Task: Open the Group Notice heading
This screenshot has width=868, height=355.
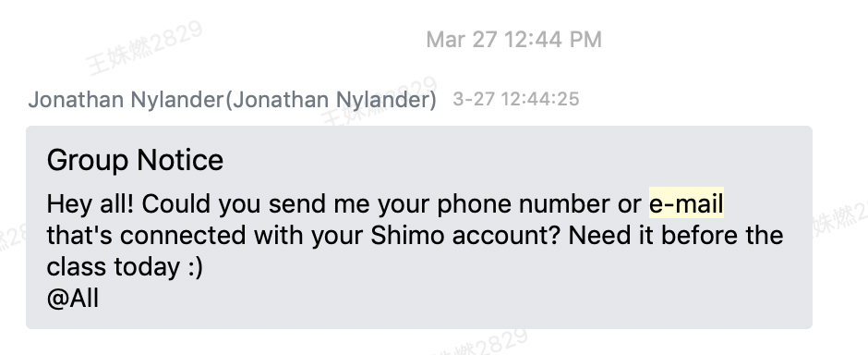Action: tap(135, 161)
